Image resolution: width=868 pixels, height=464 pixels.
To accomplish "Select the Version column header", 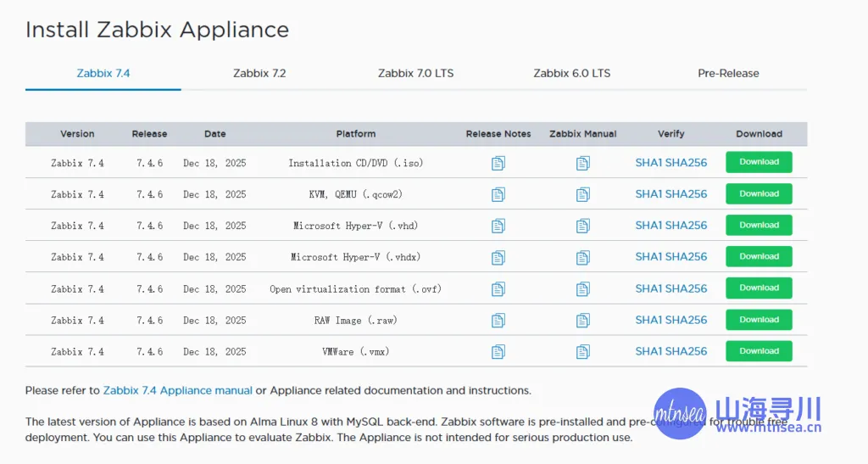I will [x=77, y=134].
